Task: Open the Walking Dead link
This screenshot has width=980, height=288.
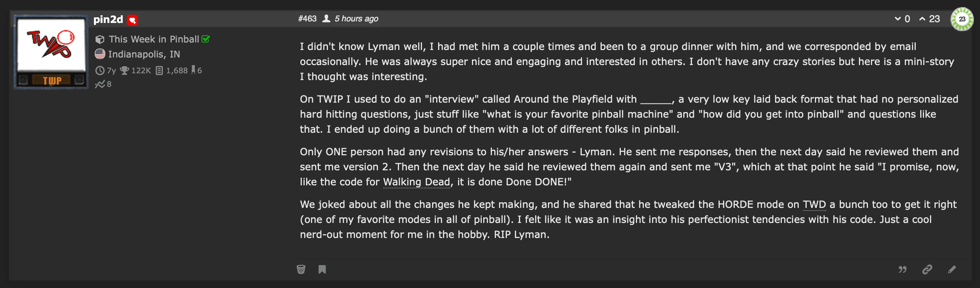Action: point(416,182)
